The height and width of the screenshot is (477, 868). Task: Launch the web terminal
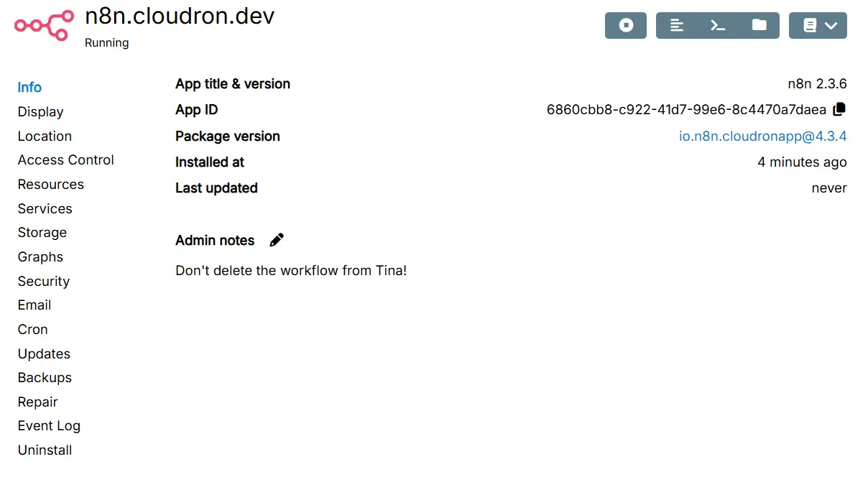tap(718, 25)
